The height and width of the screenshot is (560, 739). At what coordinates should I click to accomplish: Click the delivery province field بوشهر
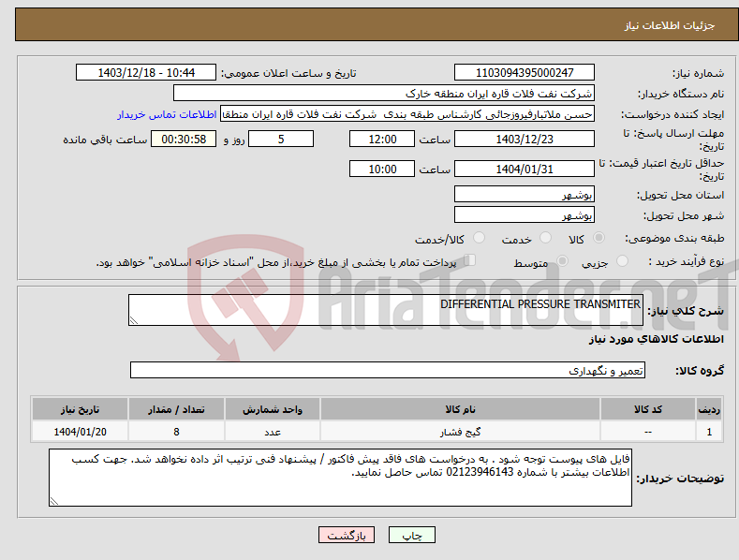525,194
